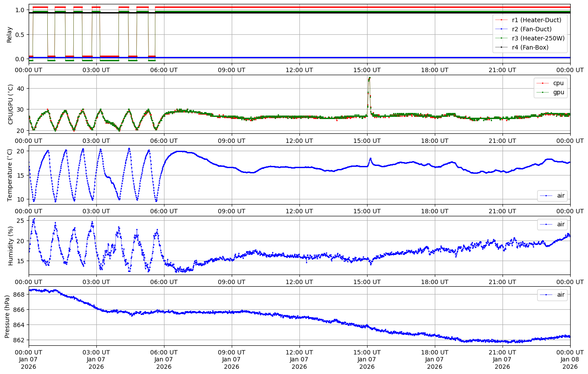
Task: Click the cpu legend entry
Action: point(558,83)
